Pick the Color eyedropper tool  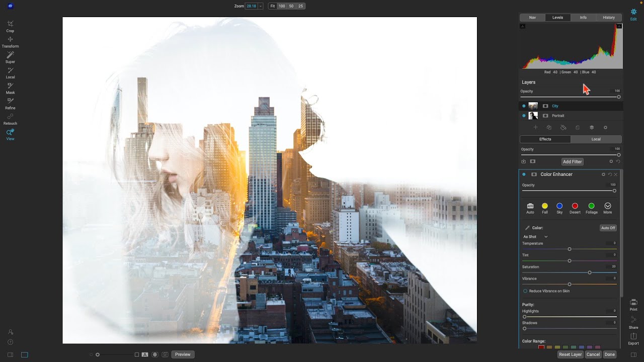[x=527, y=228]
